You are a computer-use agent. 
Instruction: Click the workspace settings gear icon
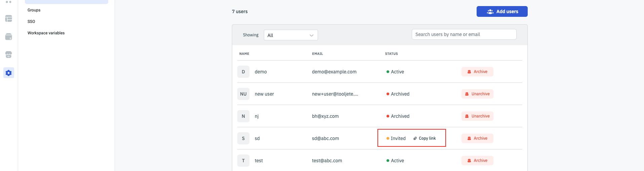(9, 73)
